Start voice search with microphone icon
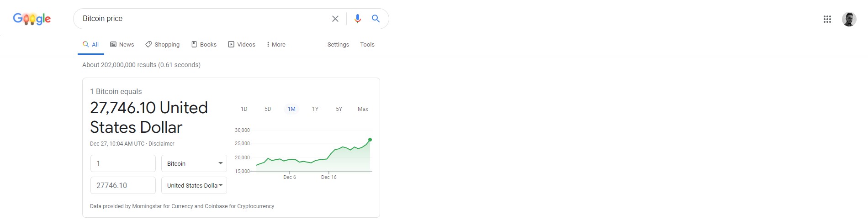 [x=358, y=19]
